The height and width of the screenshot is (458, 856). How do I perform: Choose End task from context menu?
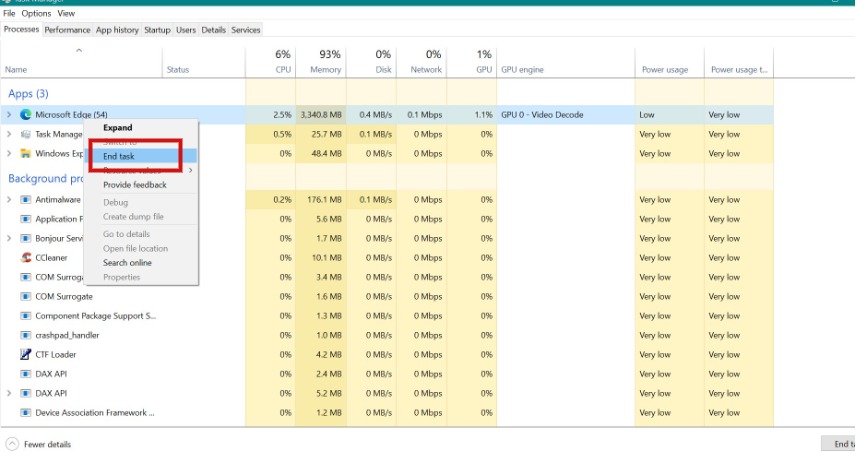coord(119,156)
